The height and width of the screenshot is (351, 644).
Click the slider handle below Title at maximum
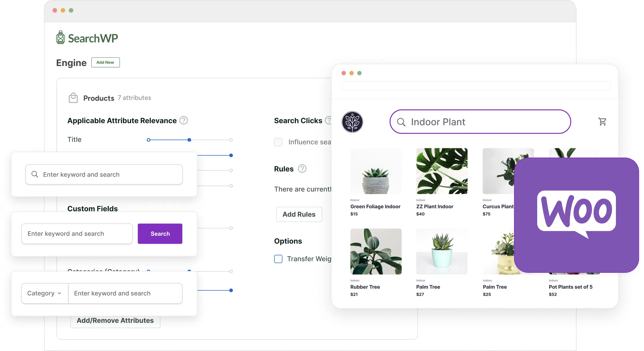(231, 156)
